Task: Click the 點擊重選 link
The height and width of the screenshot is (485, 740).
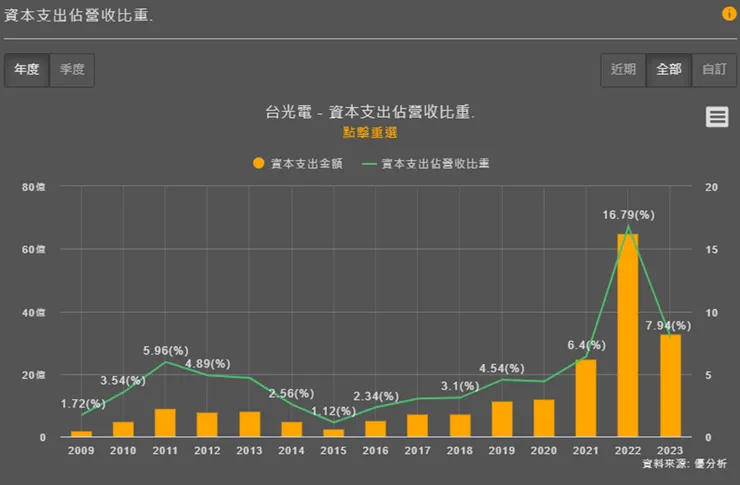Action: pyautogui.click(x=370, y=133)
